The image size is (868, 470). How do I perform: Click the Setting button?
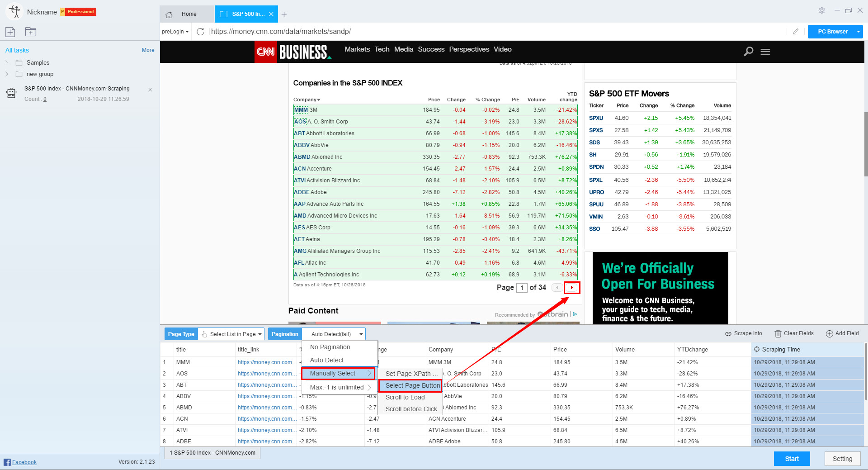coord(843,459)
